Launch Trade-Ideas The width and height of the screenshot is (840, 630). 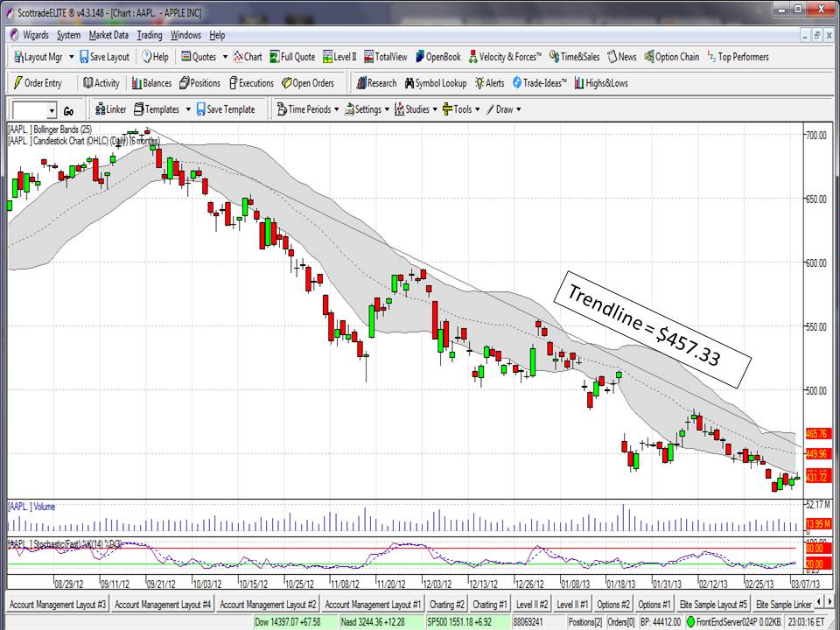(x=541, y=82)
